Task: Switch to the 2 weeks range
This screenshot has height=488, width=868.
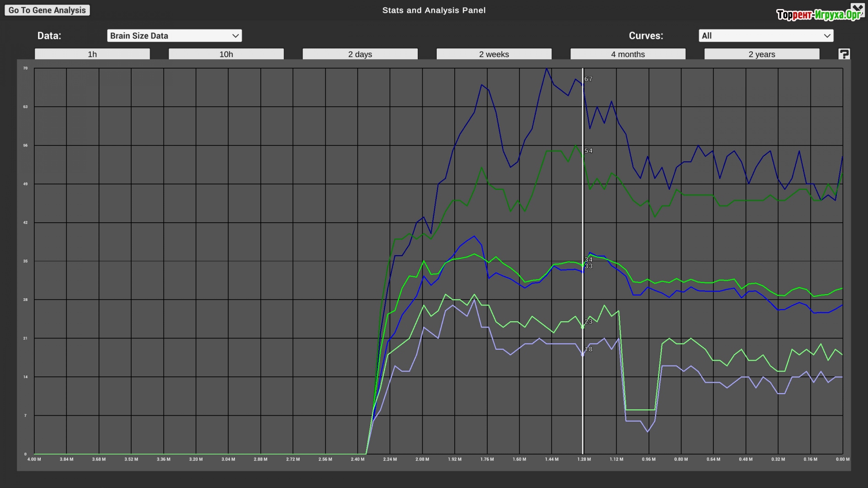Action: (494, 54)
